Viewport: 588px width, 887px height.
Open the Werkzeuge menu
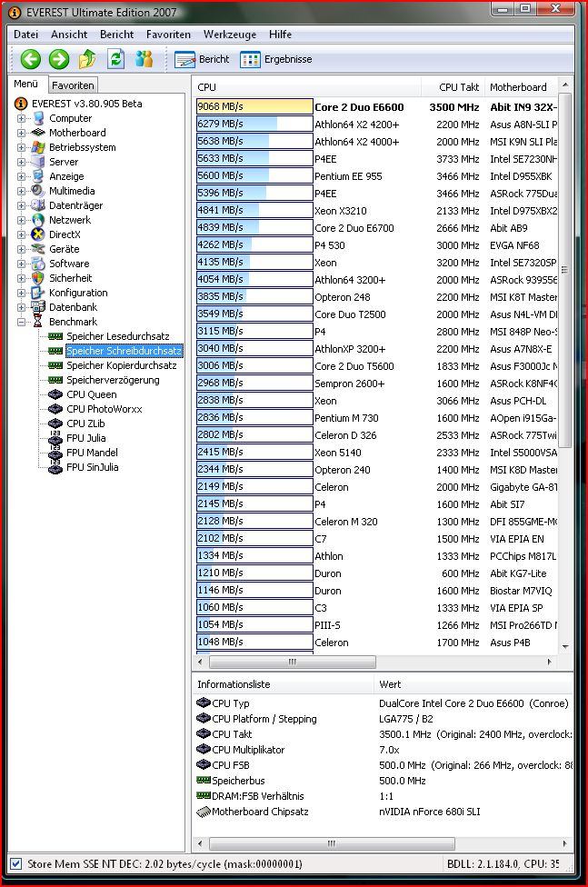(230, 35)
